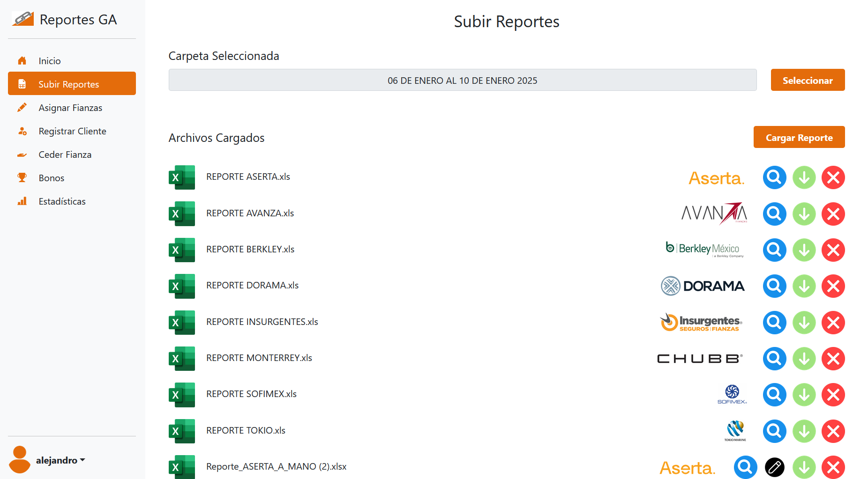
Task: Preview the REPORTE ASERTA.xls file with magnifier
Action: 774,177
